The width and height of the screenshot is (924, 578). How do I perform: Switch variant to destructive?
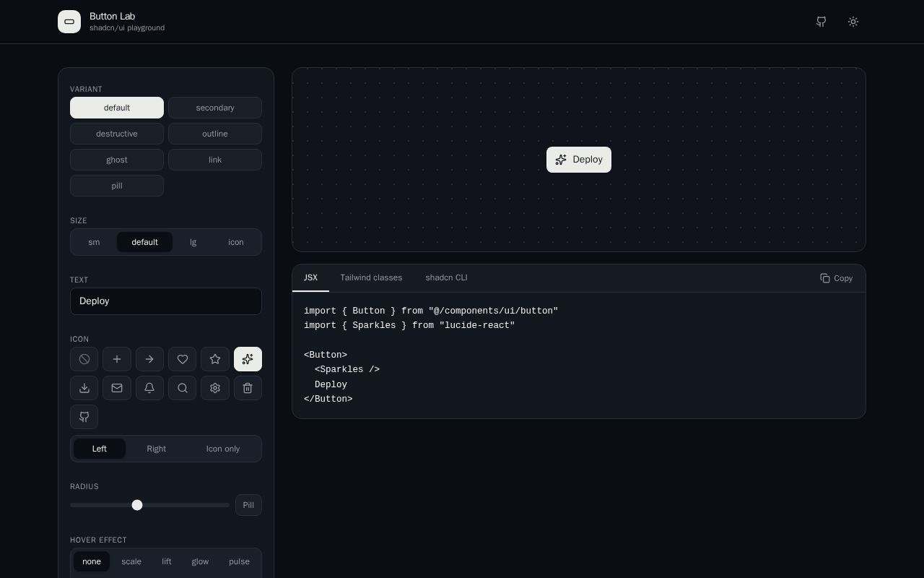(x=117, y=134)
